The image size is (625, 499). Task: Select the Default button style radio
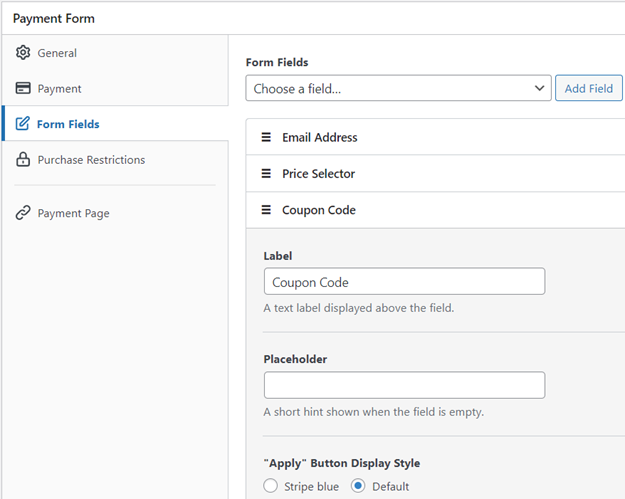358,486
